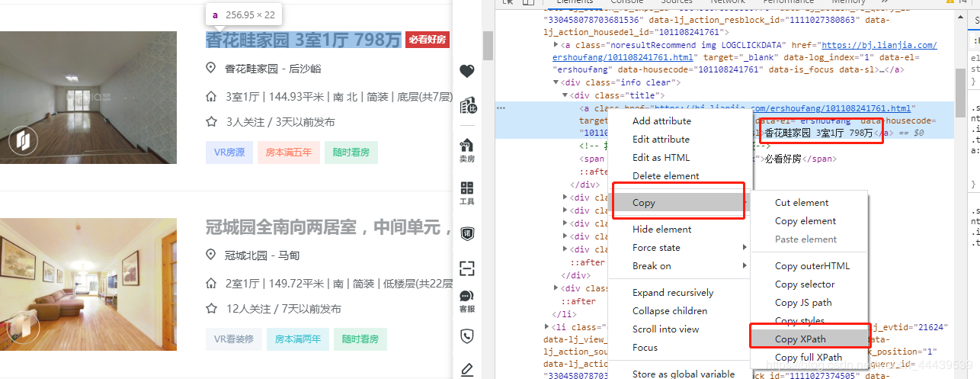The width and height of the screenshot is (980, 379).
Task: Select Copy outerHTML
Action: click(812, 265)
